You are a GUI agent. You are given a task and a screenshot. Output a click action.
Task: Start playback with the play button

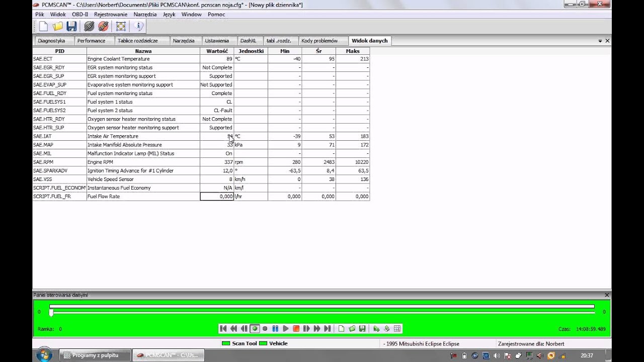[x=286, y=328]
